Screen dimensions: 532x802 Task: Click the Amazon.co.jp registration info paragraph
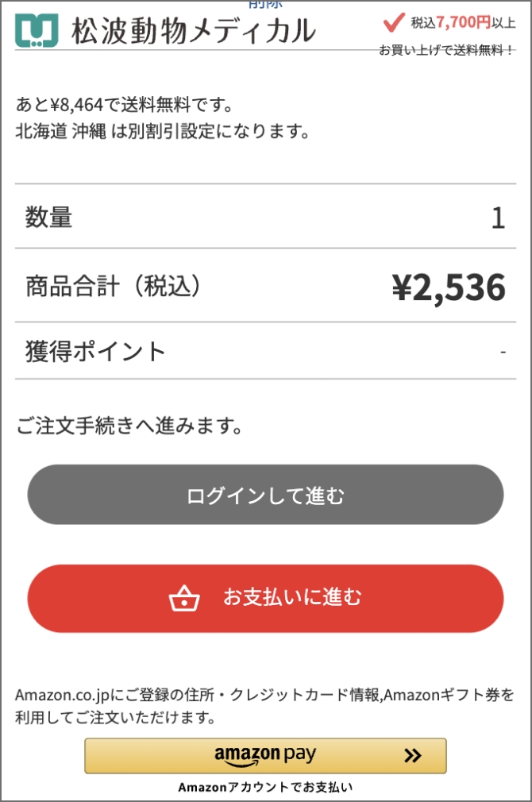point(264,706)
